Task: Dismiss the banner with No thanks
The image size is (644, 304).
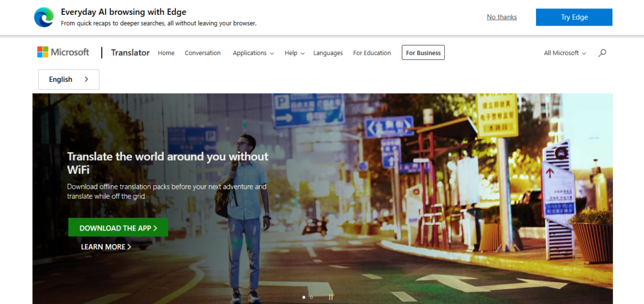Action: pos(501,17)
